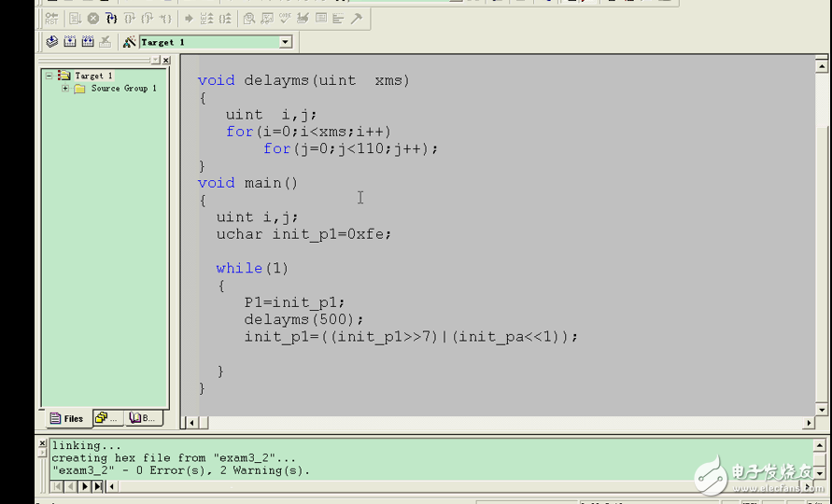Open the Serial window icon
Image resolution: width=832 pixels, height=504 pixels.
click(x=303, y=19)
